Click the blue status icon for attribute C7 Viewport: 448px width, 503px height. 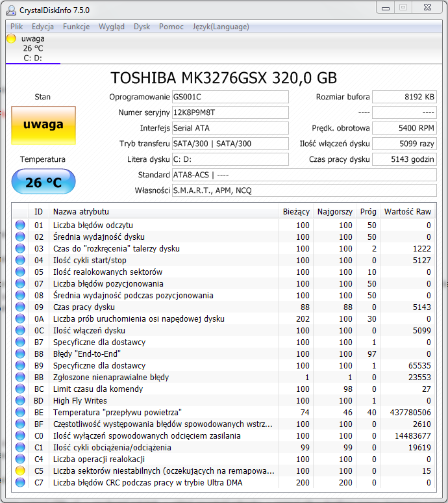point(20,483)
